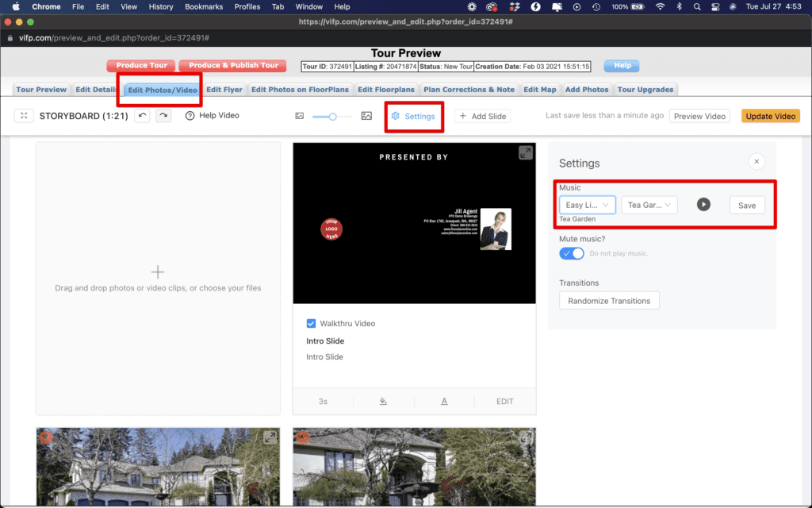Toggle the Mute music switch off
Image resolution: width=812 pixels, height=508 pixels.
(571, 252)
